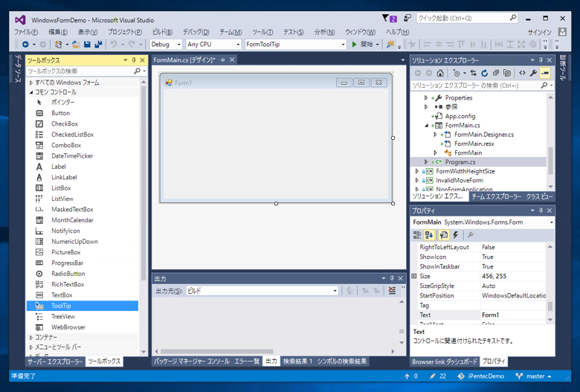The image size is (580, 392).
Task: Select the TextBox control in toolbox
Action: [x=82, y=295]
